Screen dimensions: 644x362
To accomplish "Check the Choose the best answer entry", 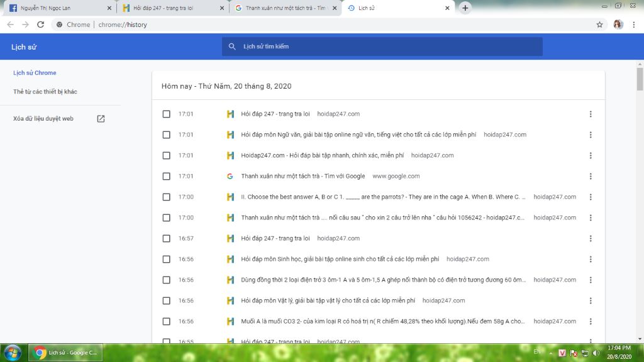I will click(166, 197).
